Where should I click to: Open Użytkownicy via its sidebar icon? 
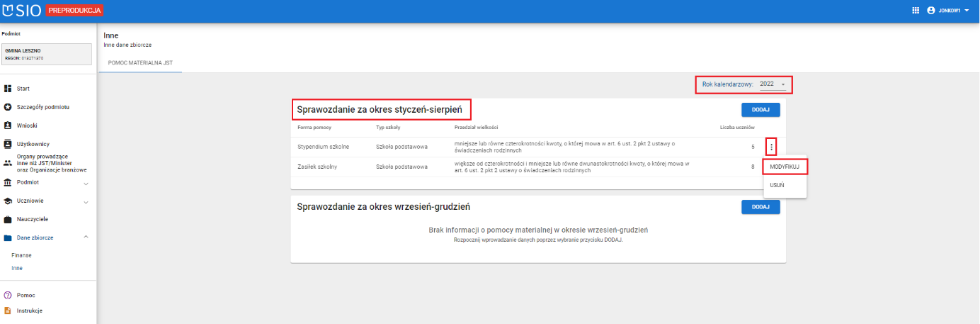pyautogui.click(x=8, y=144)
